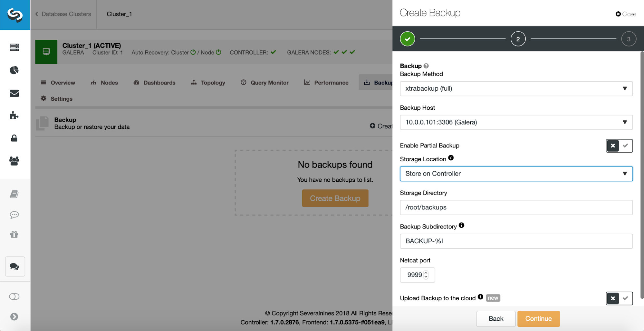Click the Cluster auto recovery power icon

(193, 52)
